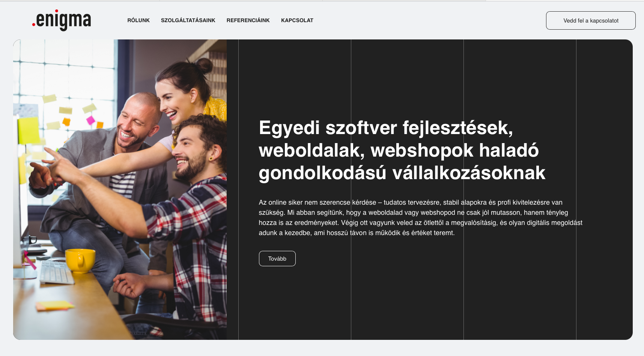
Task: Open the REFERENCIÁINK page
Action: coord(248,20)
